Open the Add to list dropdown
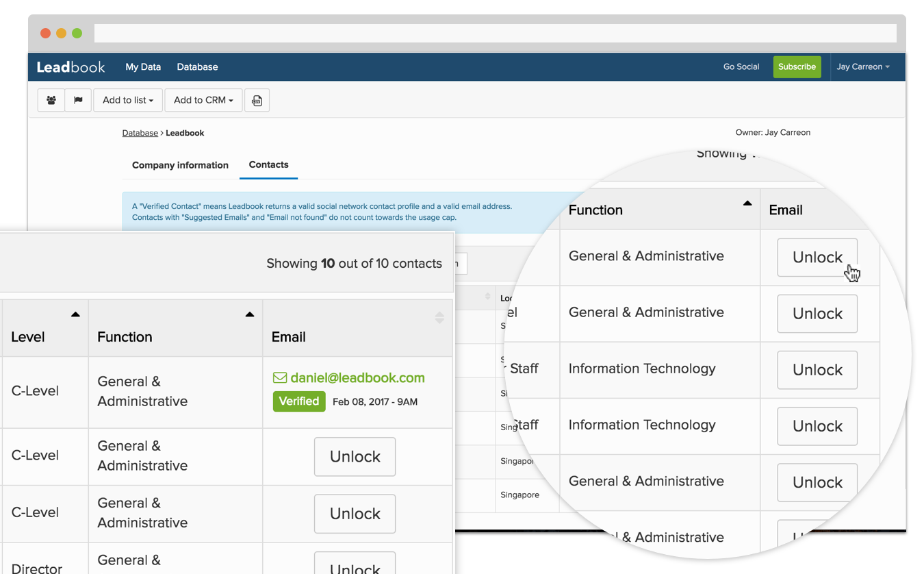924x574 pixels. pyautogui.click(x=128, y=100)
